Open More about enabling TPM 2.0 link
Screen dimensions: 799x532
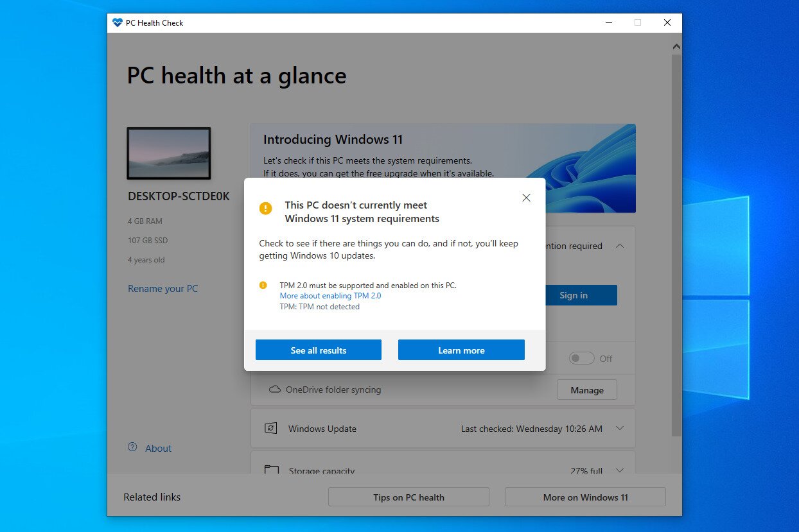pos(330,296)
